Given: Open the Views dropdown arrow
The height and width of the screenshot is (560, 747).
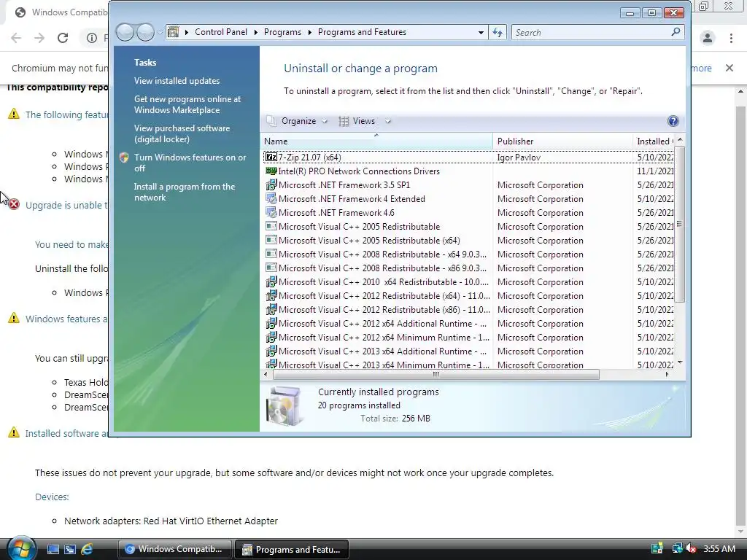Looking at the screenshot, I should [x=388, y=121].
